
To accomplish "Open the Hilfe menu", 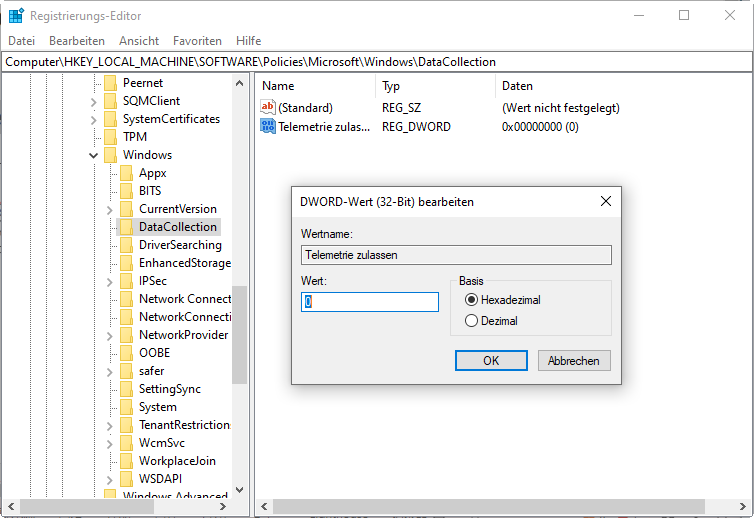I will point(249,41).
